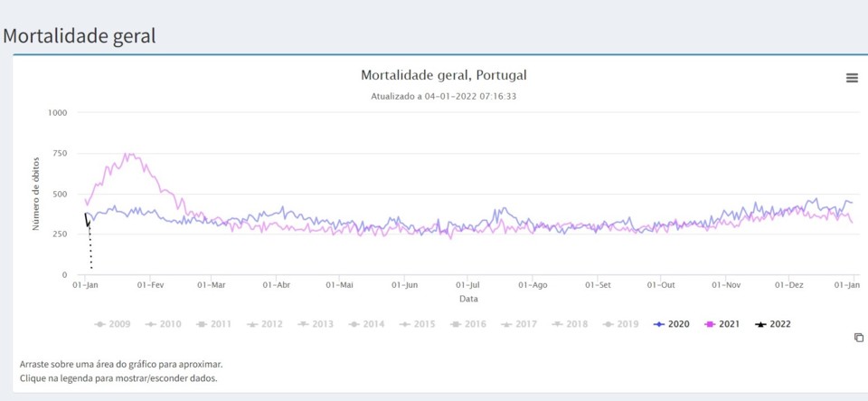Open the chart hamburger context menu
This screenshot has height=401, width=868.
(852, 78)
